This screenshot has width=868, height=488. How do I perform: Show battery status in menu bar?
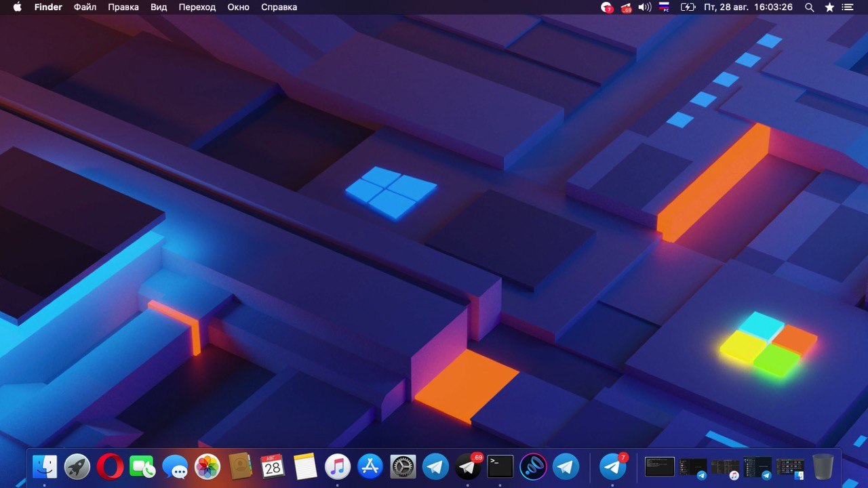point(688,7)
